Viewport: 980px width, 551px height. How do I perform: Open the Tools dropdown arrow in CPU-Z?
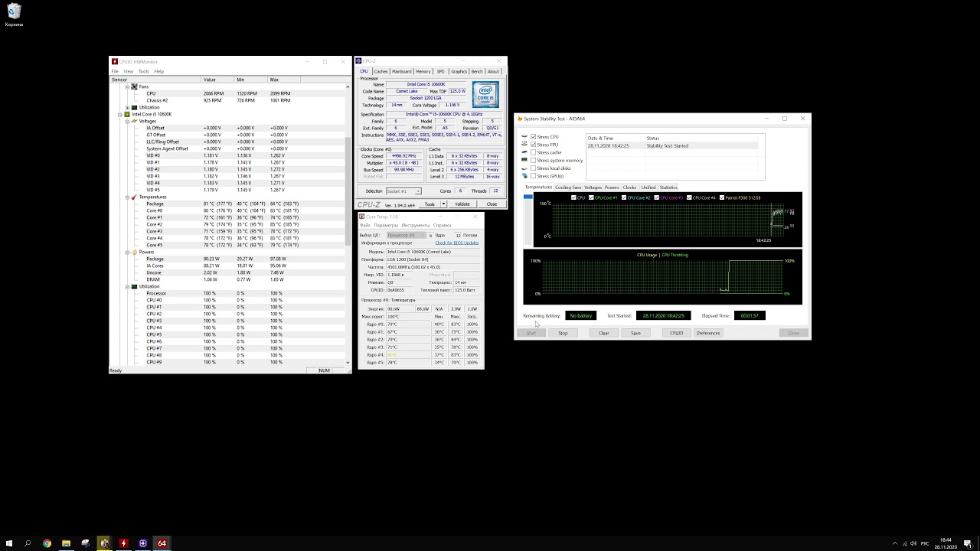point(443,204)
